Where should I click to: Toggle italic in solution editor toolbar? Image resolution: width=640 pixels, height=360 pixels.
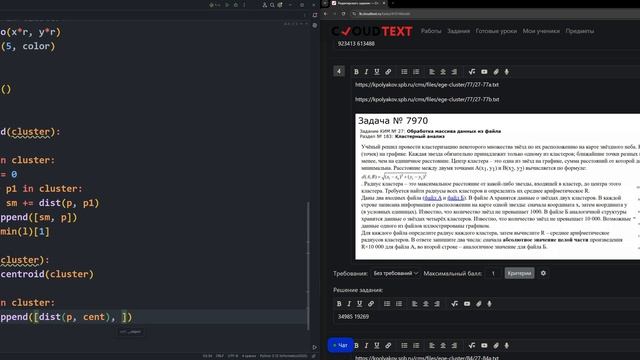[x=349, y=304]
